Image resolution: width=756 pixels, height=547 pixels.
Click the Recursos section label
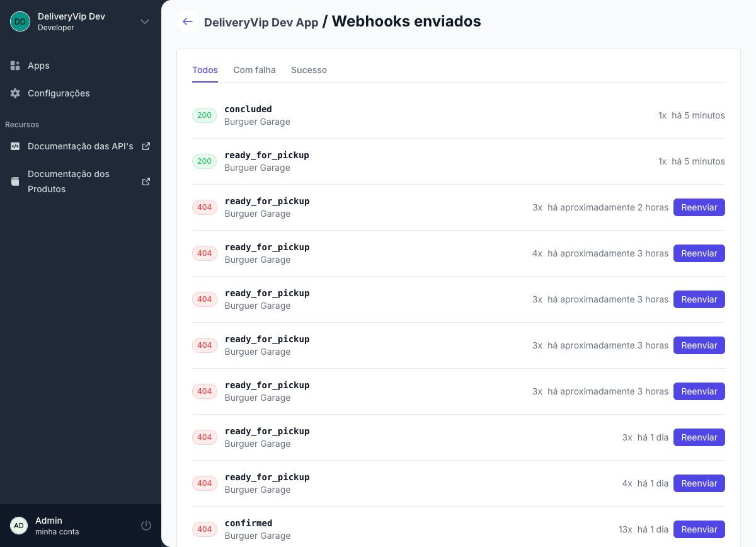click(x=22, y=125)
